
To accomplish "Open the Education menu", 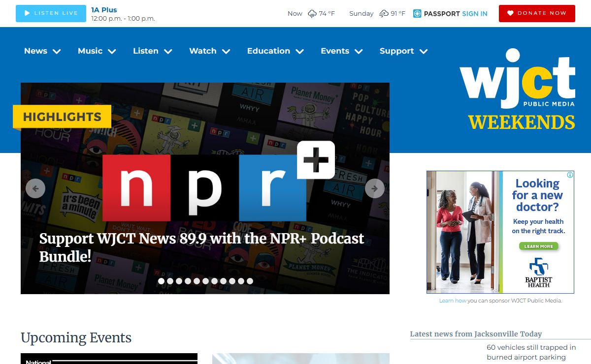I will tap(268, 51).
